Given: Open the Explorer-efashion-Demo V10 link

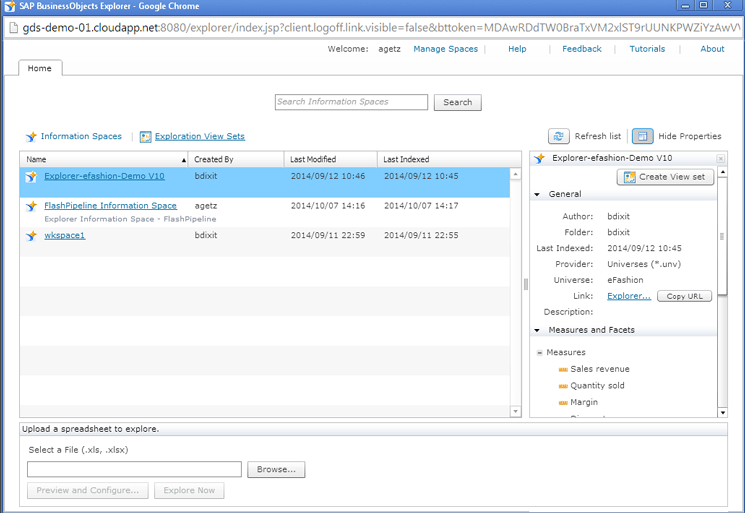Looking at the screenshot, I should coord(104,176).
